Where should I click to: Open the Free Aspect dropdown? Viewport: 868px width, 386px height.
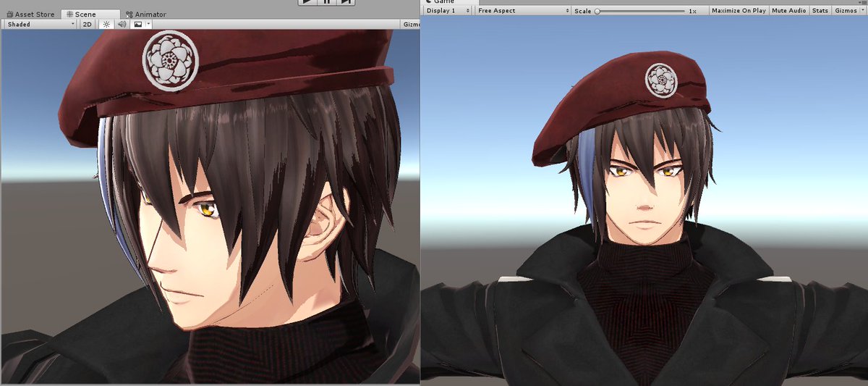[x=523, y=11]
